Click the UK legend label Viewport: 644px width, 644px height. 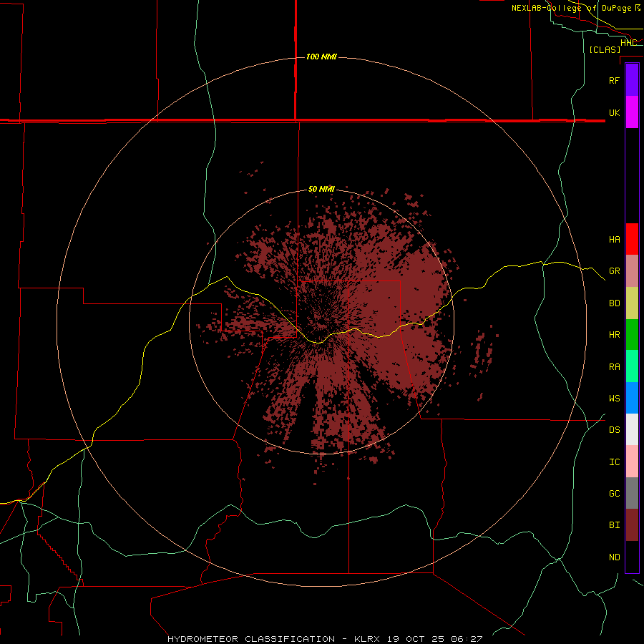[x=614, y=112]
